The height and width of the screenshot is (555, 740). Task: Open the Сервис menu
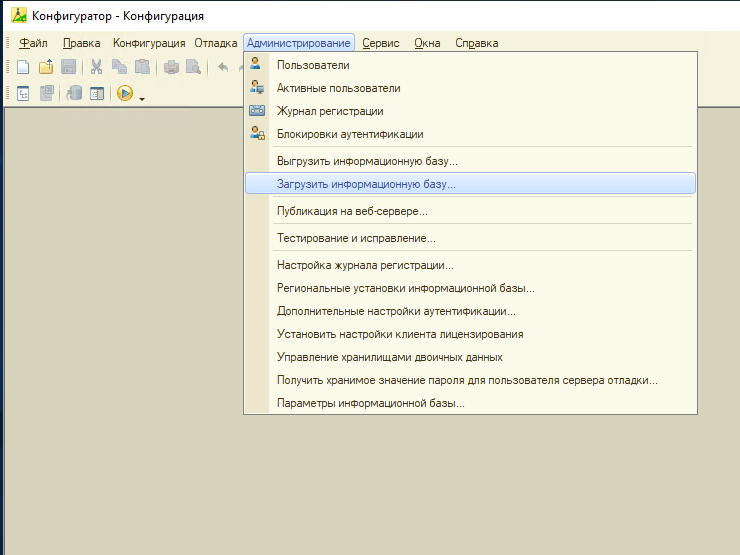pos(381,43)
